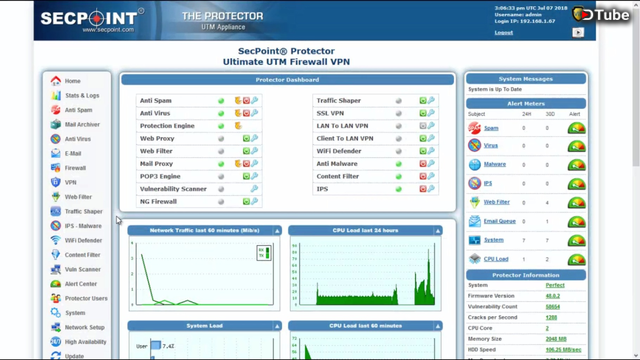Stop Mail Proxy with the red button
Screen dimensions: 640x360
coord(246,164)
